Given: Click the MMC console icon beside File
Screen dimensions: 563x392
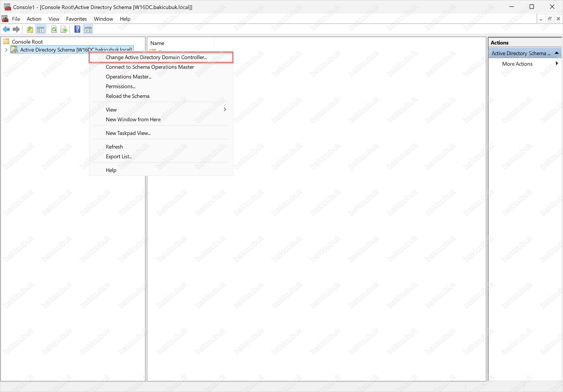Looking at the screenshot, I should pyautogui.click(x=5, y=19).
